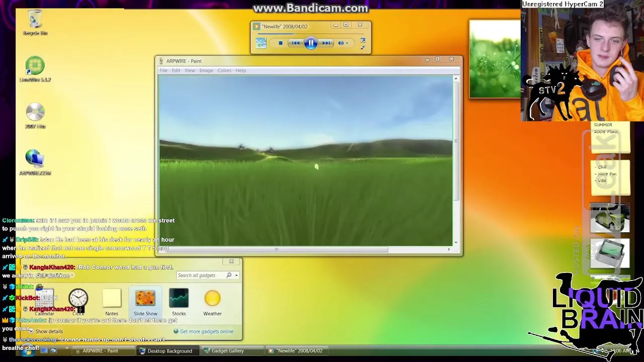This screenshot has height=362, width=644.
Task: Select the Stocks gadget
Action: tap(179, 302)
